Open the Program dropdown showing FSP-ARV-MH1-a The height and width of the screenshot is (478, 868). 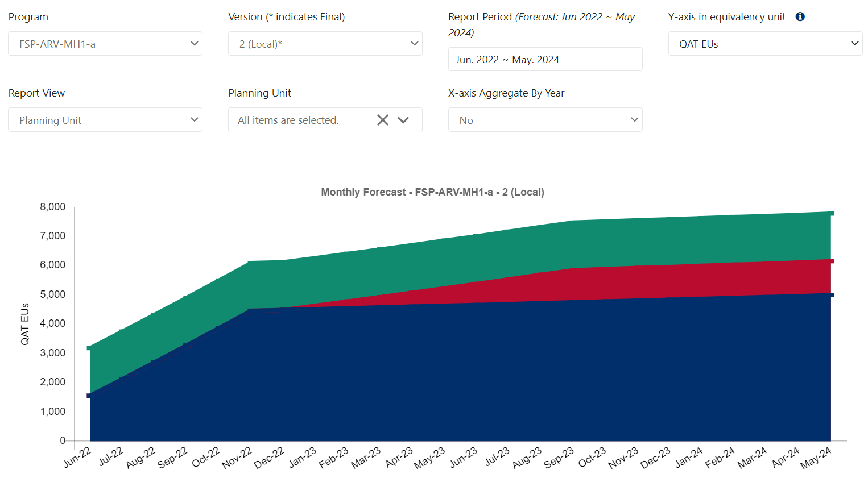click(x=105, y=44)
